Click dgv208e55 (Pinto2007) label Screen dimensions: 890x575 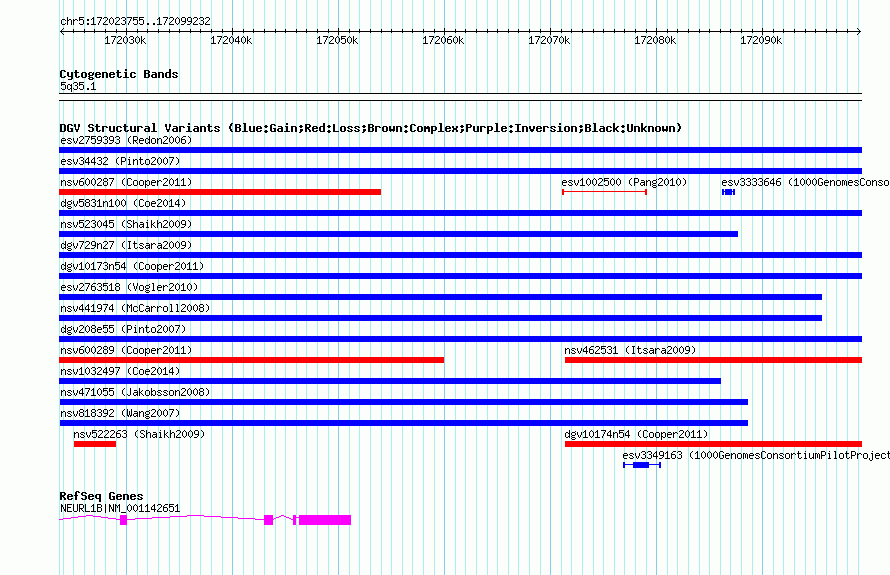[123, 329]
